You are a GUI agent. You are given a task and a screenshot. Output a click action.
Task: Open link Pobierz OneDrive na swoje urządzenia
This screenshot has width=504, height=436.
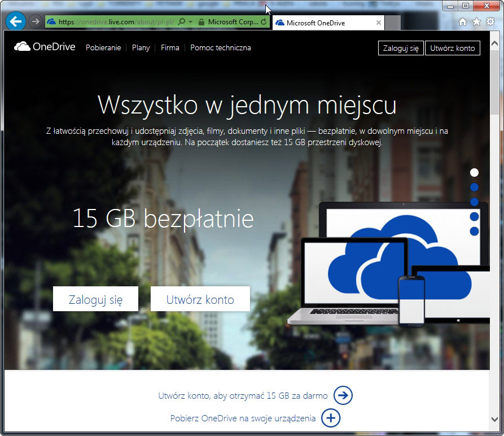tap(243, 418)
